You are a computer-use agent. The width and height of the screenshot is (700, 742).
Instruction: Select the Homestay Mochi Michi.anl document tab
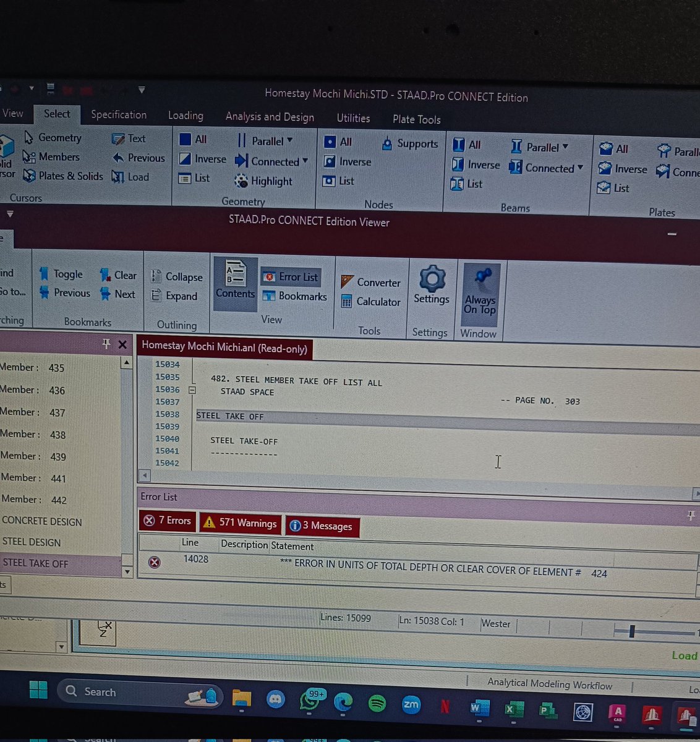tap(224, 348)
